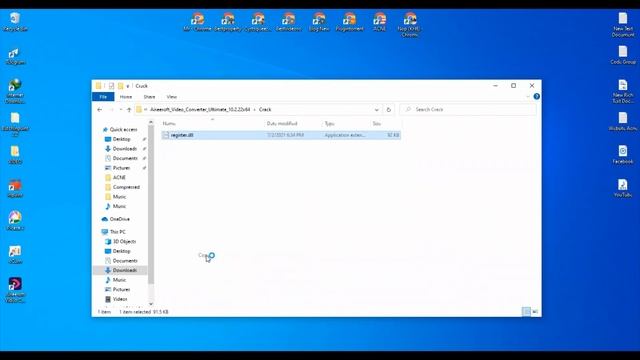
Task: Select the register.dll file name
Action: pyautogui.click(x=182, y=135)
